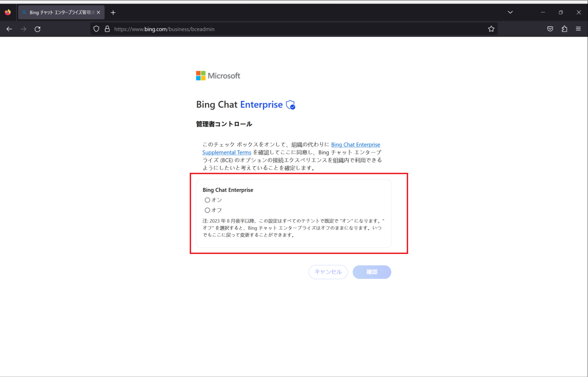Open a new browser tab

coord(113,13)
